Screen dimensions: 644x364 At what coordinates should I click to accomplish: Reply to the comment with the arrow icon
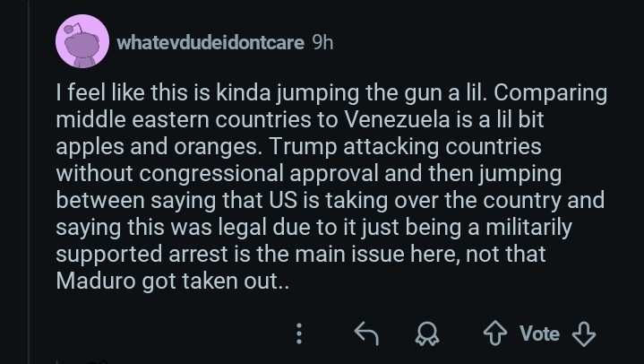tap(365, 334)
